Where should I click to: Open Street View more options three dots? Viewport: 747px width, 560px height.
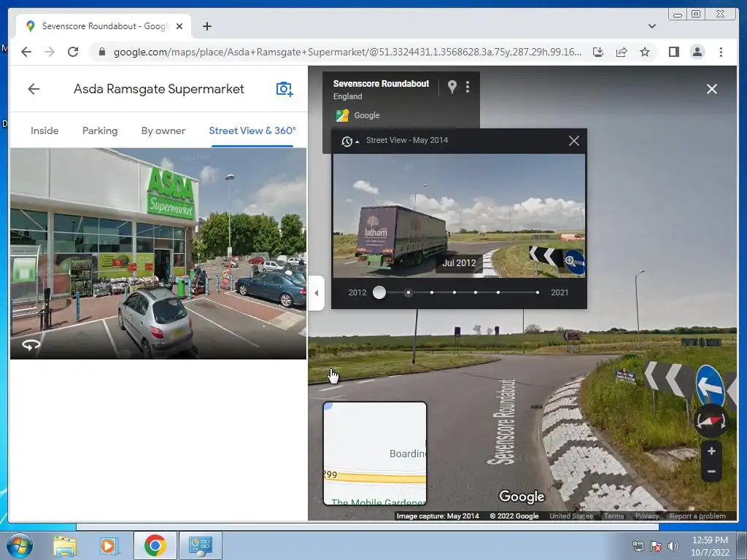pos(468,87)
